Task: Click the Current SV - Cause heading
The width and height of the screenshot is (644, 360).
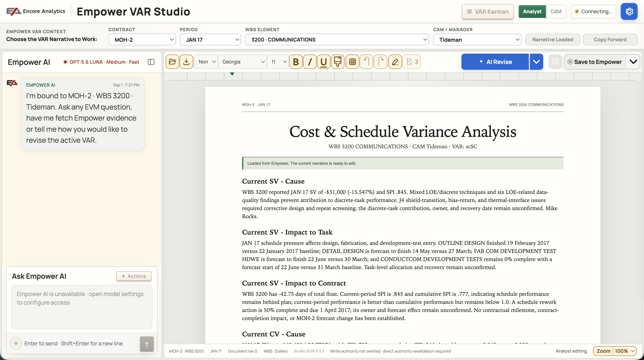Action: [x=273, y=181]
